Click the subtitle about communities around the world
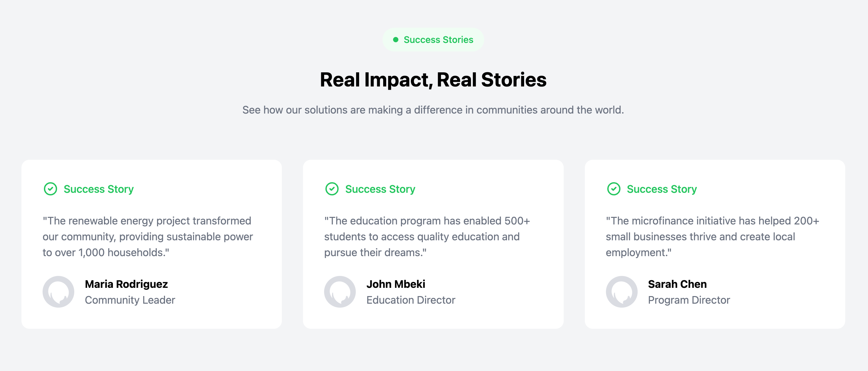Viewport: 868px width, 371px height. 433,110
